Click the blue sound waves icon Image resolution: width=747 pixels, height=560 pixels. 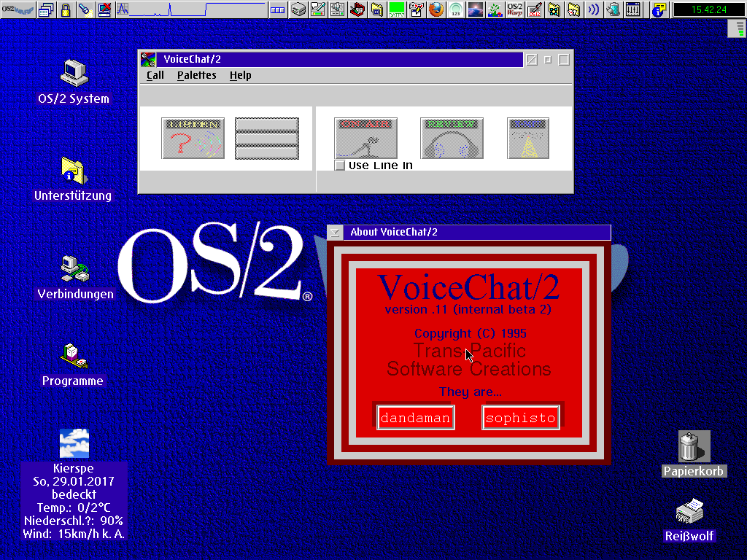[593, 9]
